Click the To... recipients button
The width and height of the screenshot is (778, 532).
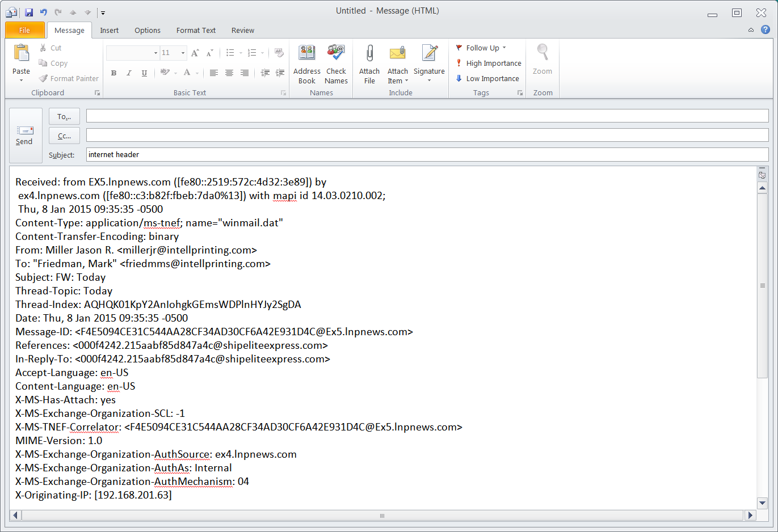point(64,117)
